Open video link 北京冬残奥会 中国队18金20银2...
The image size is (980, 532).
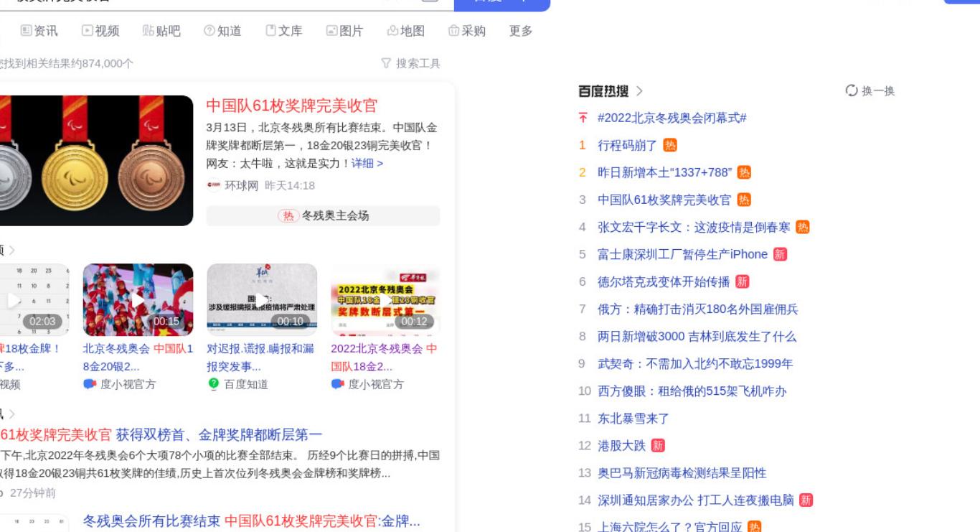[138, 358]
